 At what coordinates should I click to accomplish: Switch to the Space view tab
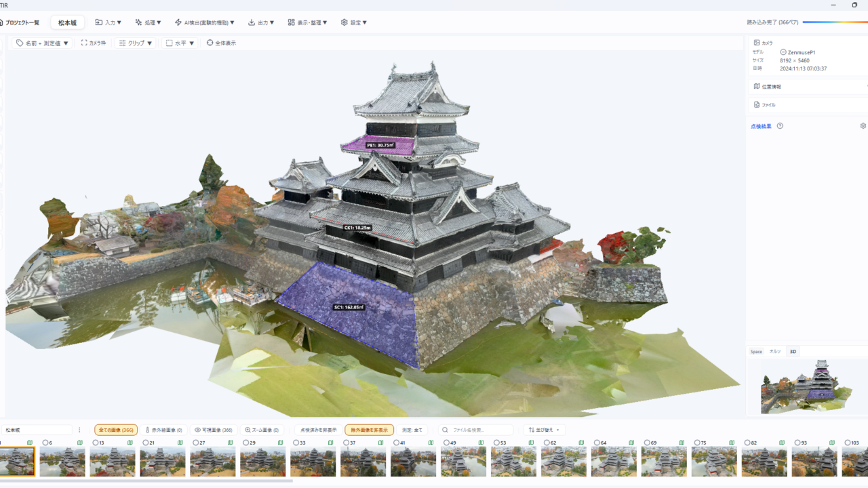tap(756, 352)
